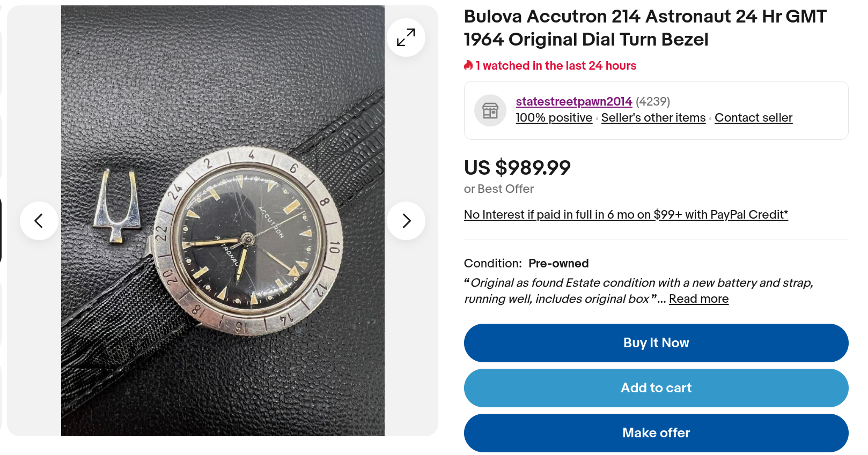The height and width of the screenshot is (455, 868).
Task: Click the seller storefront icon
Action: point(490,110)
